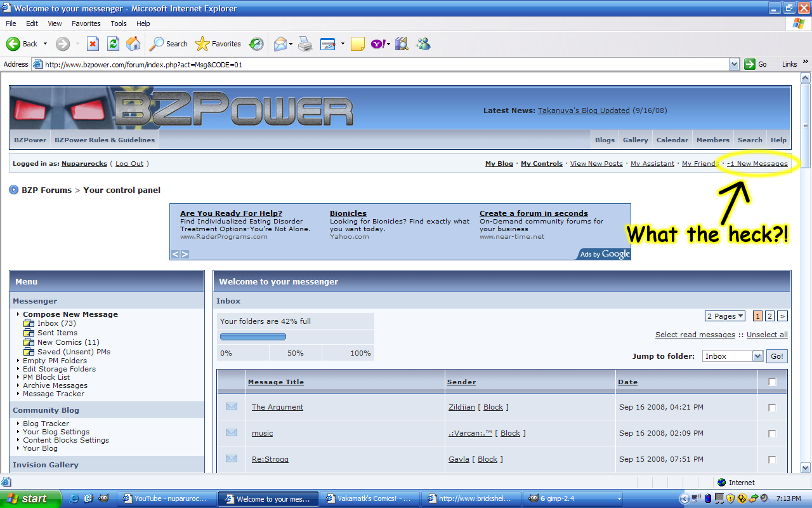The image size is (812, 508).
Task: Click the Stop loading icon
Action: pyautogui.click(x=93, y=44)
